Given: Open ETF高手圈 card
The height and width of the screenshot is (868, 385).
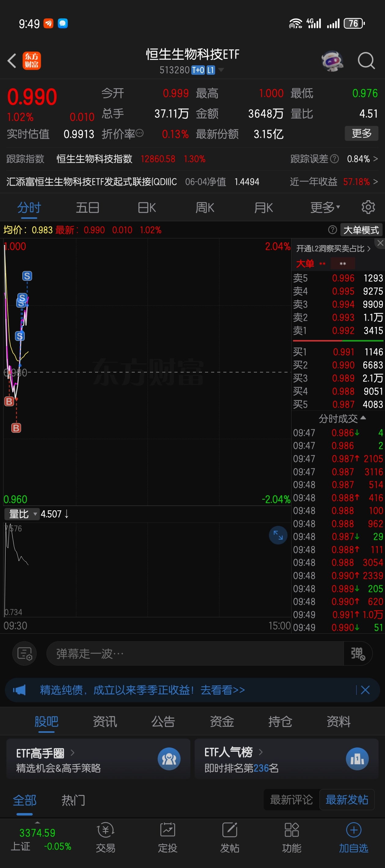Looking at the screenshot, I should tap(98, 759).
